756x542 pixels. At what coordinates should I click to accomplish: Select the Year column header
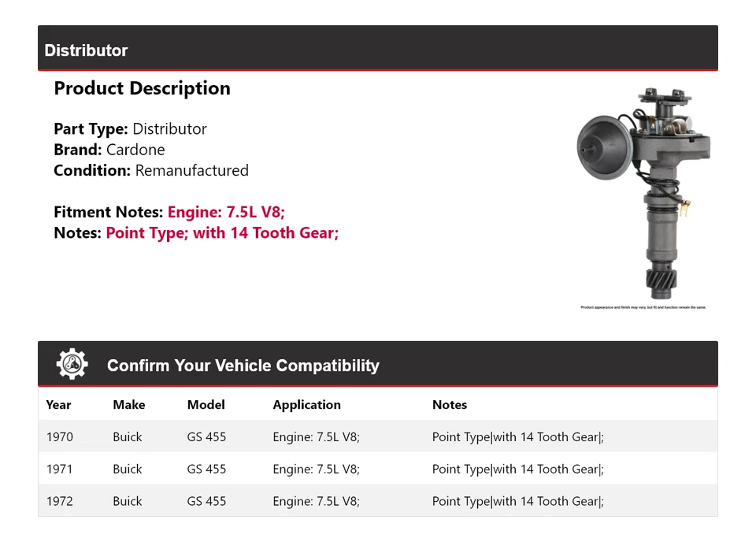pos(58,405)
